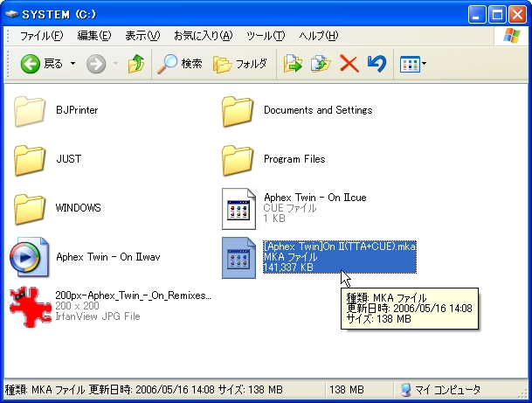
Task: Open the forward history dropdown arrow
Action: click(x=115, y=64)
